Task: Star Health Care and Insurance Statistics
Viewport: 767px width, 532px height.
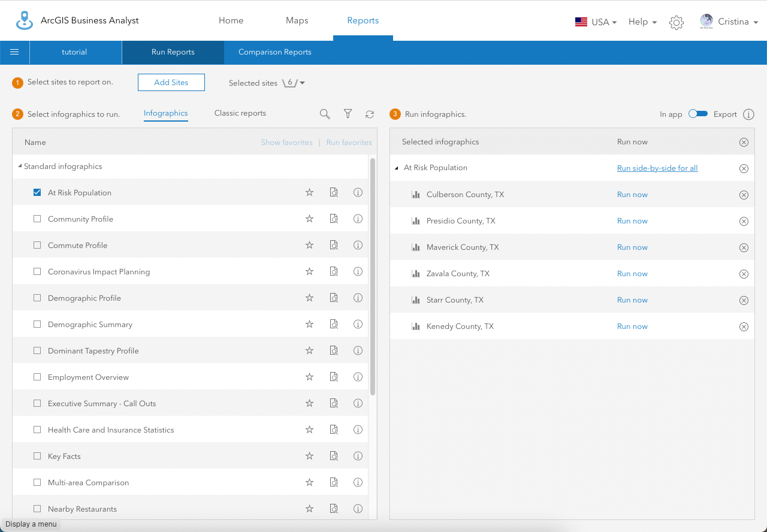Action: (x=310, y=430)
